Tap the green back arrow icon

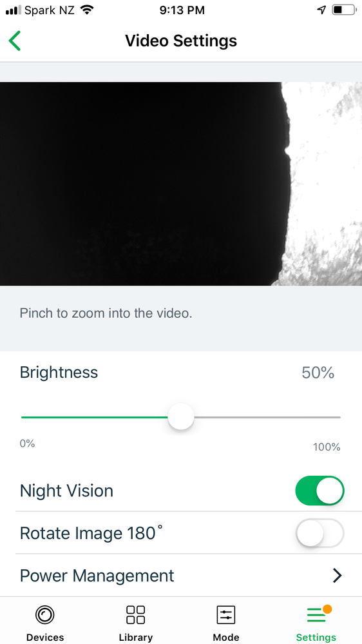coord(15,41)
